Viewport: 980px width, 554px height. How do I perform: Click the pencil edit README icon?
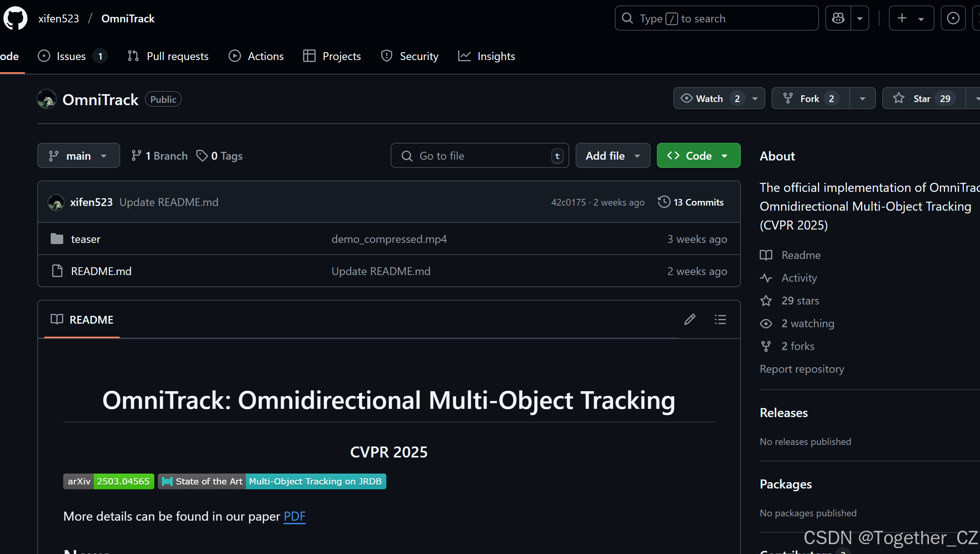pos(690,319)
